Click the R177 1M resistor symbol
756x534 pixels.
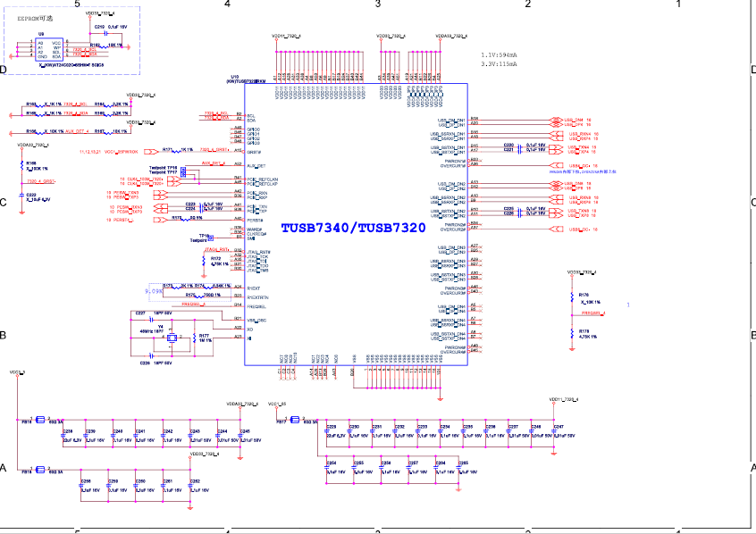[x=195, y=338]
